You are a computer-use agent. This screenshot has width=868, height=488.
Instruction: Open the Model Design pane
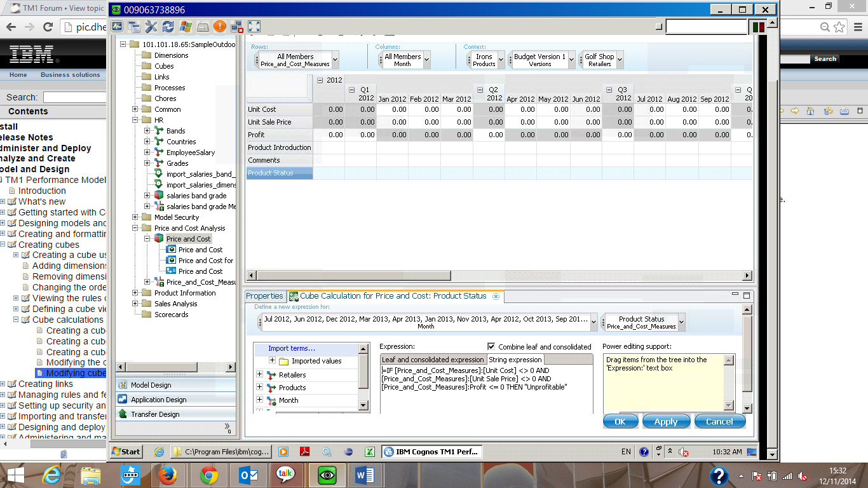(176, 385)
